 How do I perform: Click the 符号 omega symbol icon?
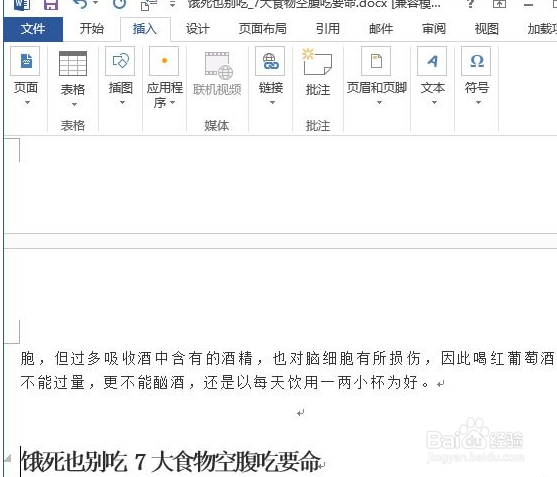[476, 61]
